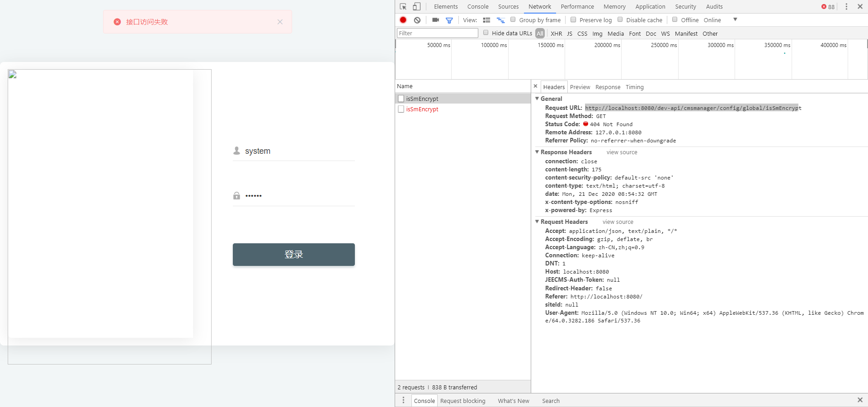Enable the Disable cache checkbox

click(x=620, y=20)
